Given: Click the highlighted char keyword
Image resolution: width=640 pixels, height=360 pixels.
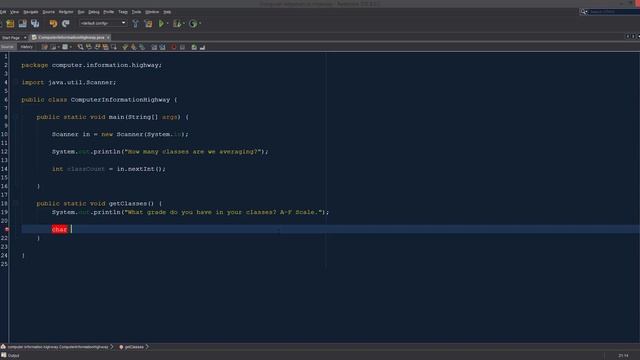Looking at the screenshot, I should point(59,229).
